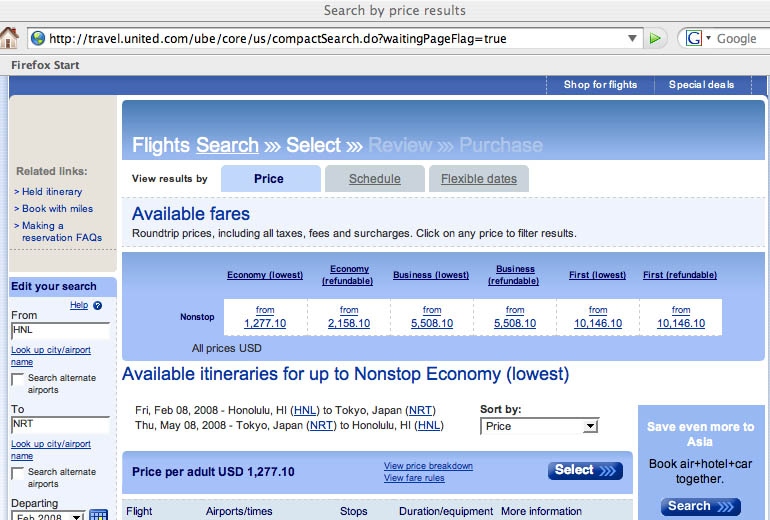This screenshot has height=520, width=770.
Task: Open the Help question mark icon
Action: tap(98, 305)
